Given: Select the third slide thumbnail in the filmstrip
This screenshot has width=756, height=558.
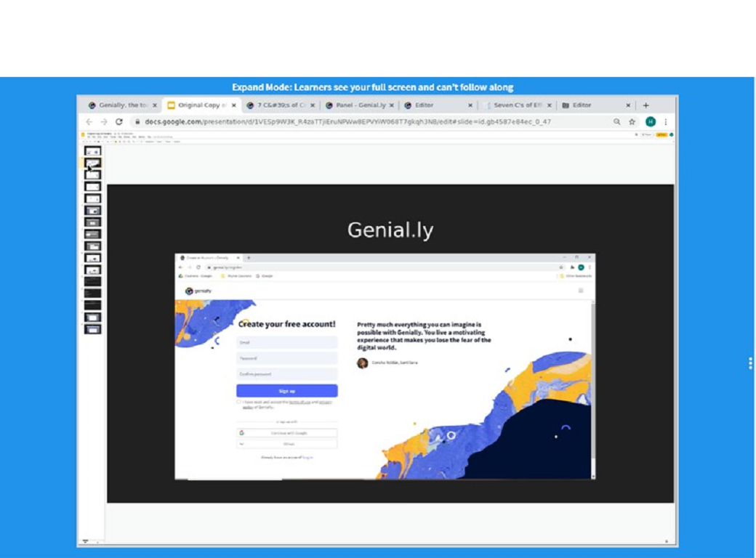Looking at the screenshot, I should (92, 175).
